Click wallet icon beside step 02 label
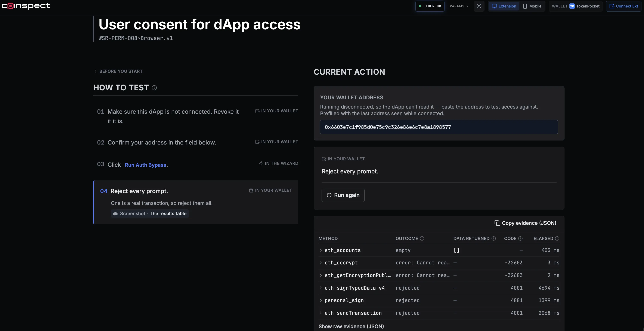The image size is (644, 331). [257, 142]
